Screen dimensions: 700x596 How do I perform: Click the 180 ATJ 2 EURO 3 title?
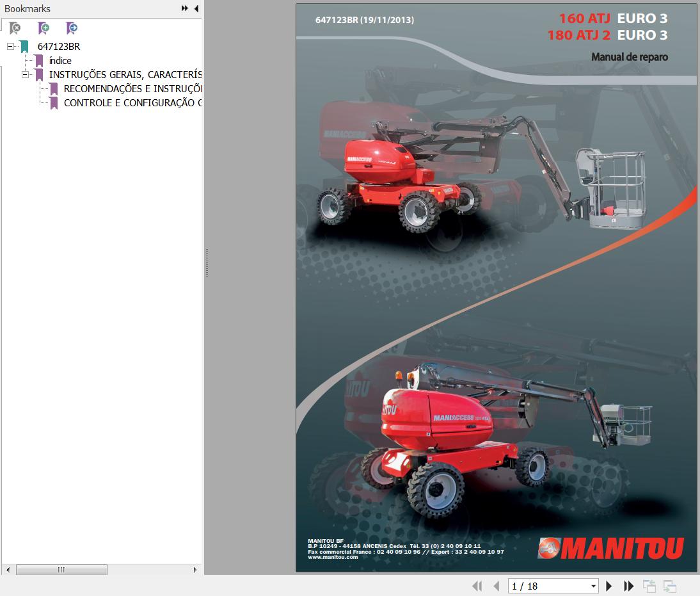(x=608, y=35)
